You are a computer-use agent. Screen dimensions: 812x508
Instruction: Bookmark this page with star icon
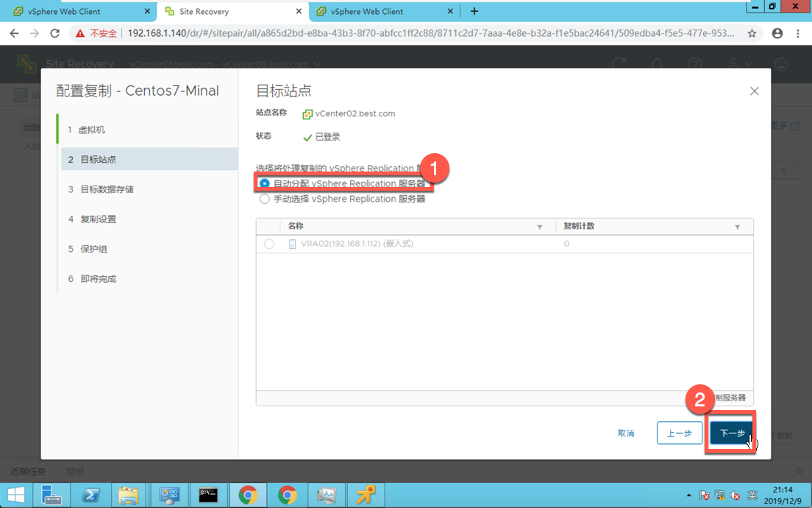(x=752, y=33)
